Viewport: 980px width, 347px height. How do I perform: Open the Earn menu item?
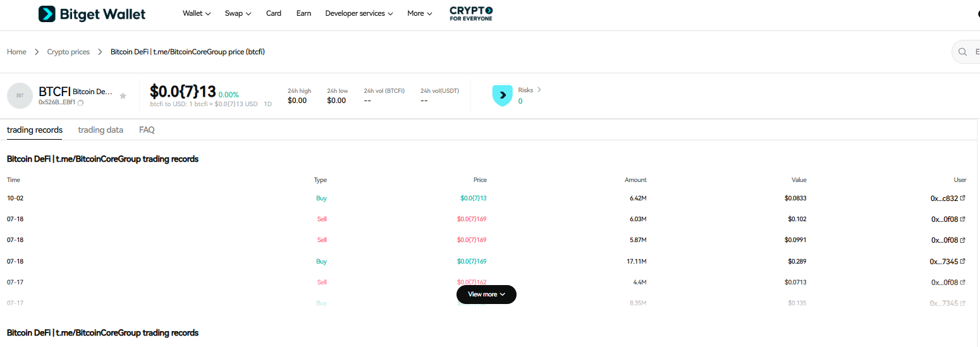(303, 13)
